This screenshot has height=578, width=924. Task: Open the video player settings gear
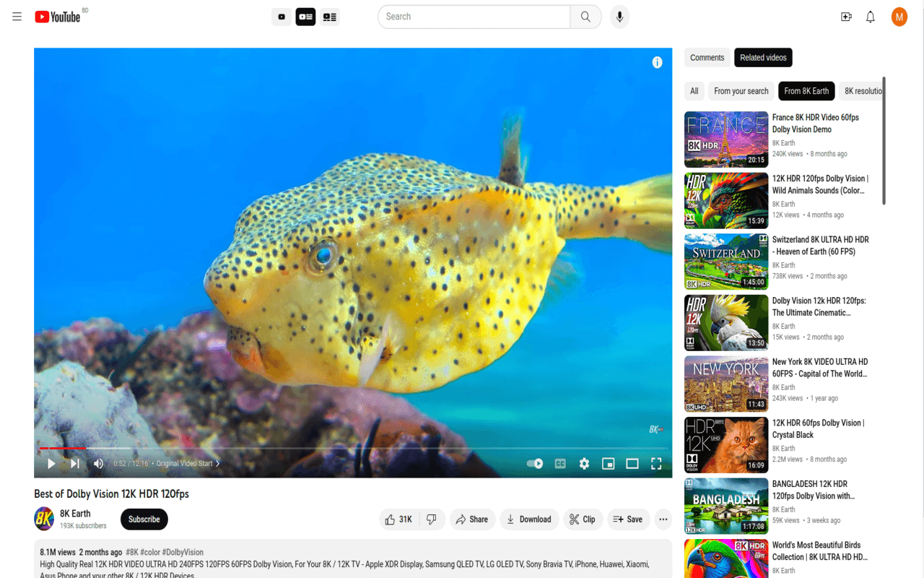[x=583, y=463]
